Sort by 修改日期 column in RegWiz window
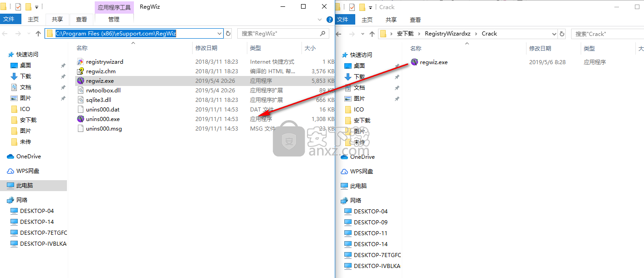Image resolution: width=644 pixels, height=278 pixels. click(206, 48)
